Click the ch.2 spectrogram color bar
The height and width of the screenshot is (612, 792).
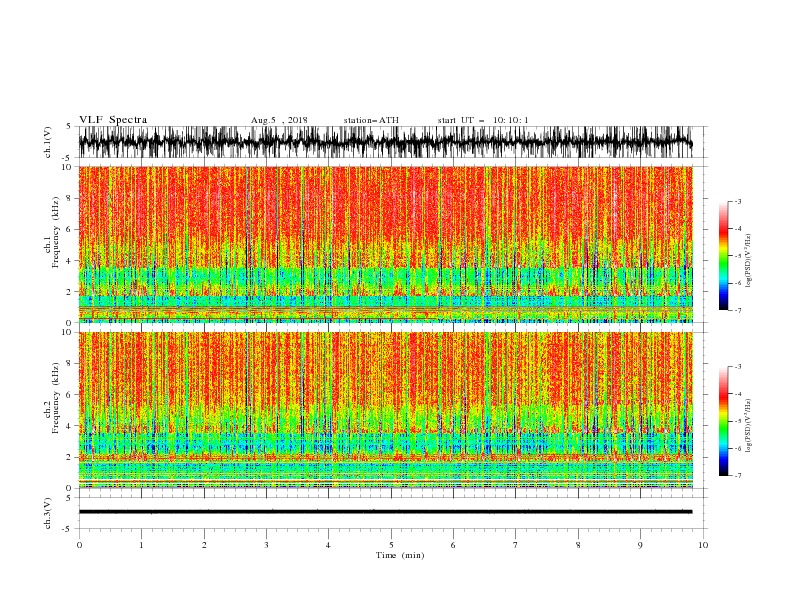[x=723, y=421]
